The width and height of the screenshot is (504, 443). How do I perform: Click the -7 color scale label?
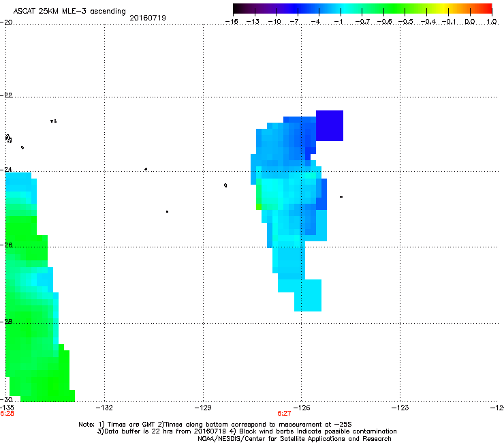point(295,22)
